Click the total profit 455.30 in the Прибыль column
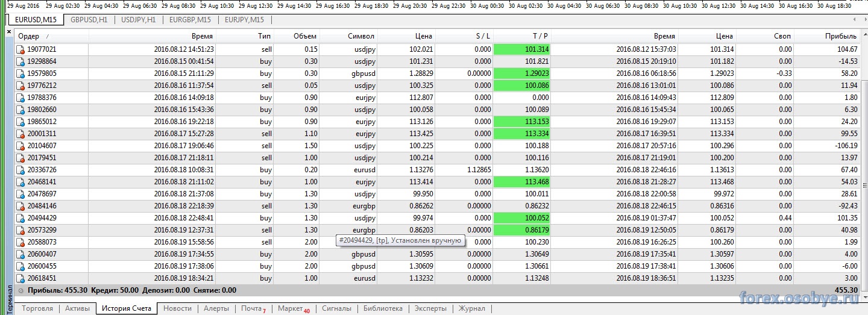This screenshot has width=868, height=315. [846, 290]
